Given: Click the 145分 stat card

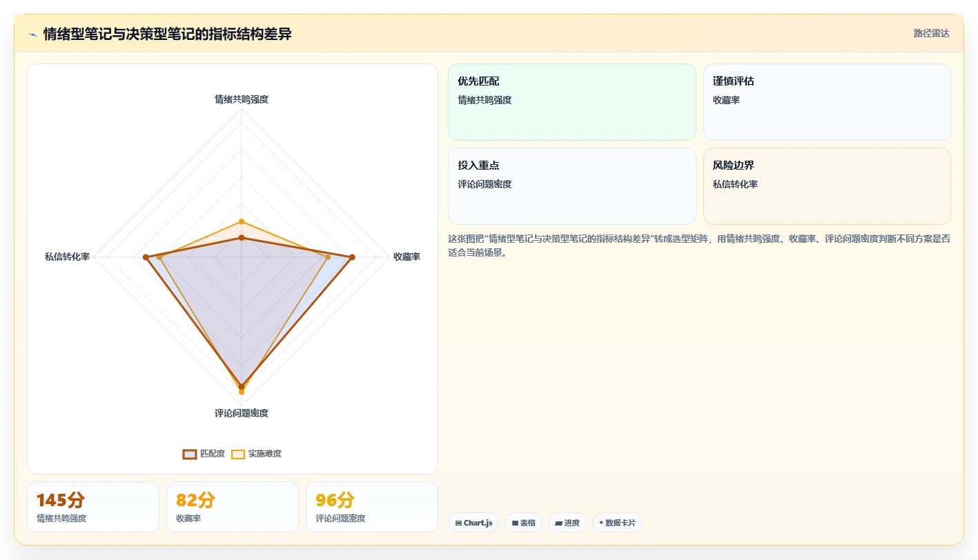Looking at the screenshot, I should point(93,507).
